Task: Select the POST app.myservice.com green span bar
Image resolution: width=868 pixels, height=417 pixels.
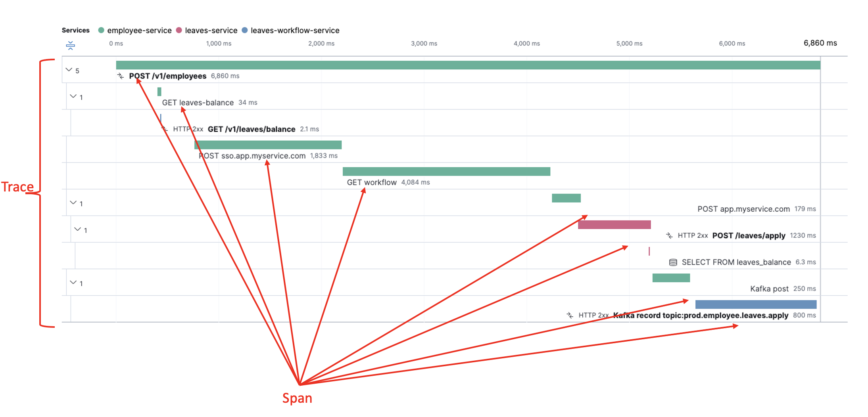Action: click(566, 198)
